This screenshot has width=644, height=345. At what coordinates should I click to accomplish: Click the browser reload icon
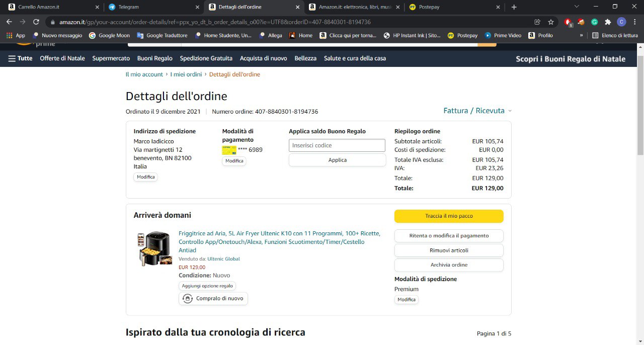[x=36, y=22]
